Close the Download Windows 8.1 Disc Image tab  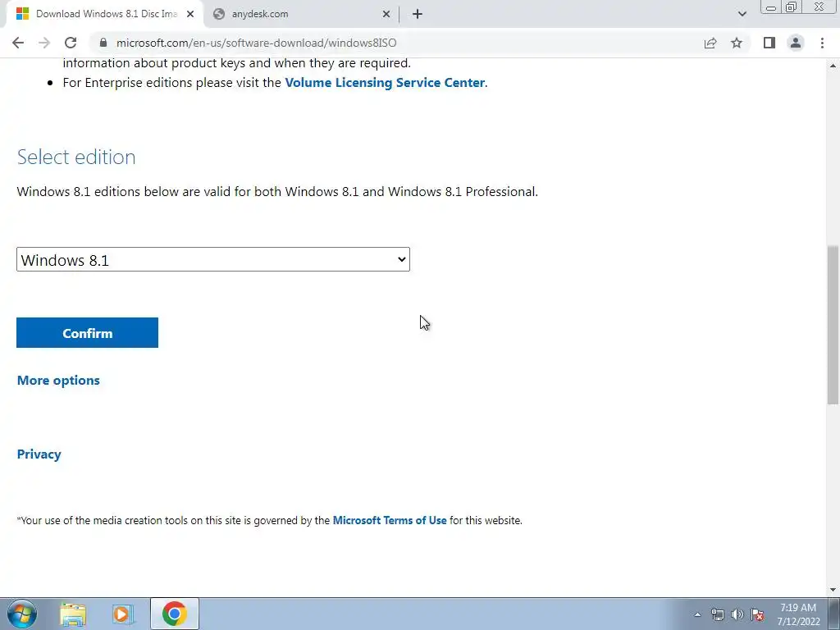coord(190,14)
